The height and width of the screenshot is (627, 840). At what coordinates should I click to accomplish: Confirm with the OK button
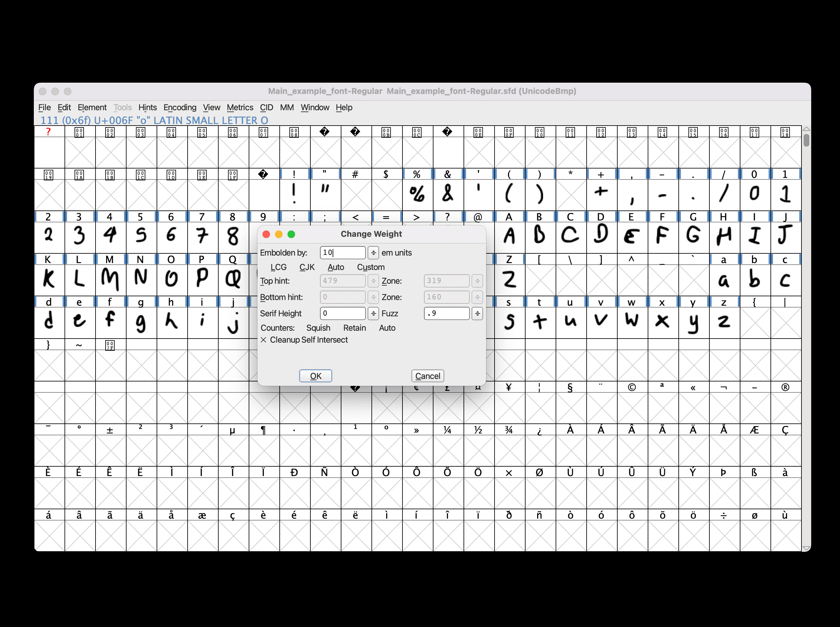[x=315, y=376]
